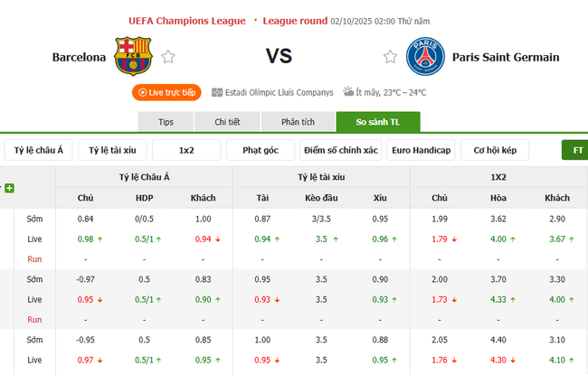Viewport: 588px width, 375px height.
Task: Open Điểm số chính xác odds
Action: coord(339,150)
